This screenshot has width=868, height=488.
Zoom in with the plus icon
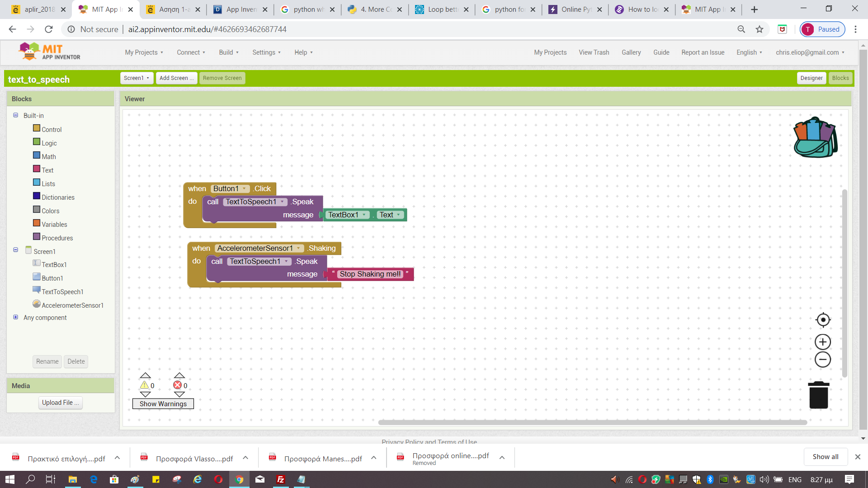[823, 342]
